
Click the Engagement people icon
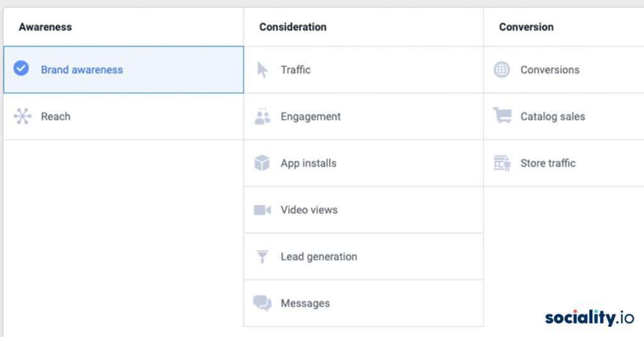262,116
